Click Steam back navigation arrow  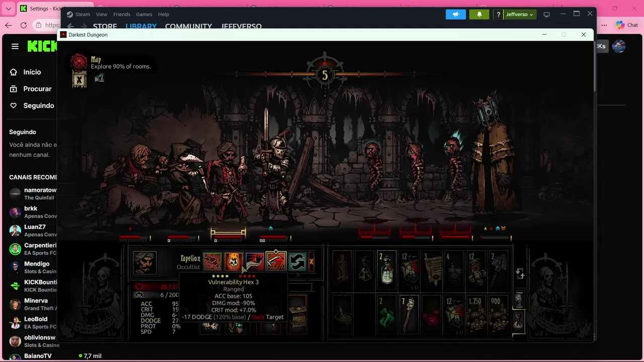(70, 26)
